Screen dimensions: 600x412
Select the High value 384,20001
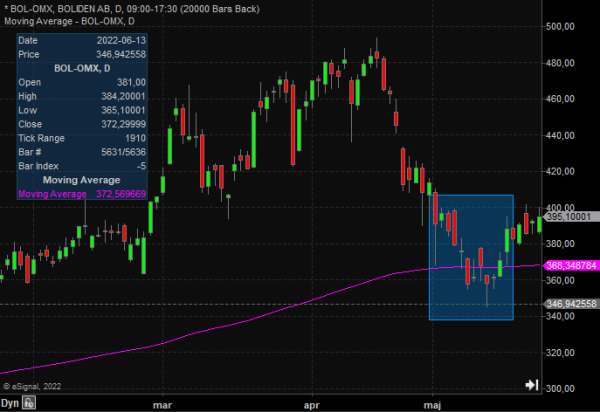123,96
